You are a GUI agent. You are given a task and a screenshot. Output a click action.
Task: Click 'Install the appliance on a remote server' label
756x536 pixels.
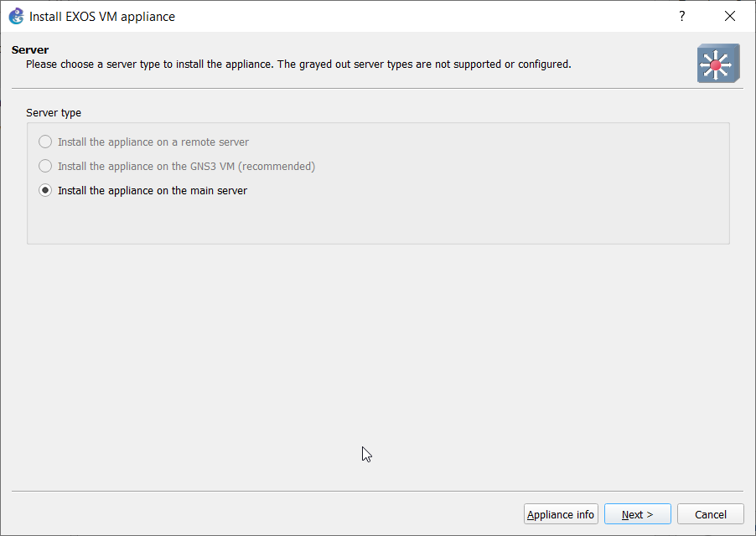[153, 142]
